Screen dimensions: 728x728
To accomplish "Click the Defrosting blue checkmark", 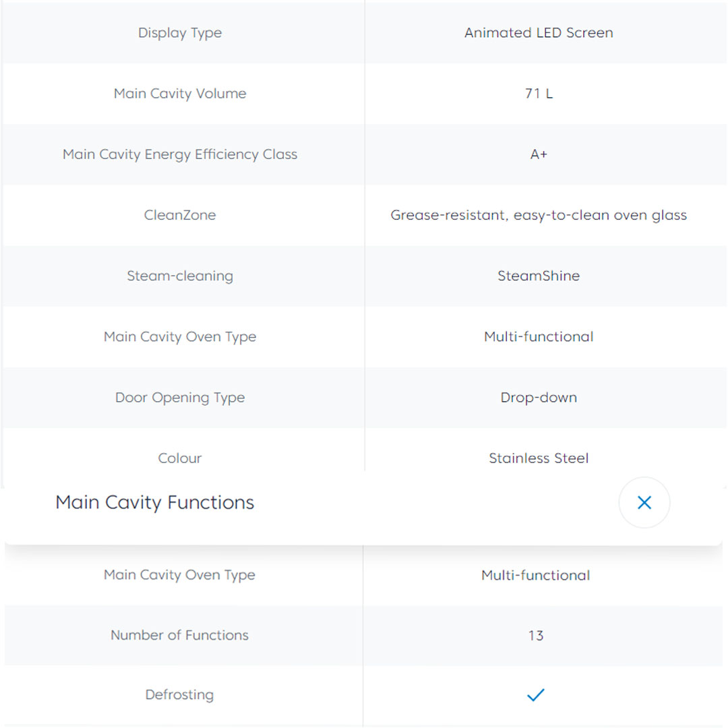I will click(x=535, y=695).
